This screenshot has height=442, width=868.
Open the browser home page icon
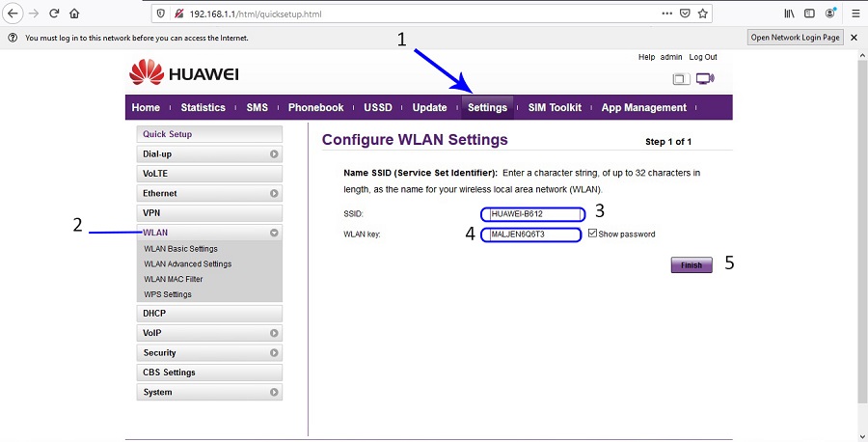click(74, 14)
